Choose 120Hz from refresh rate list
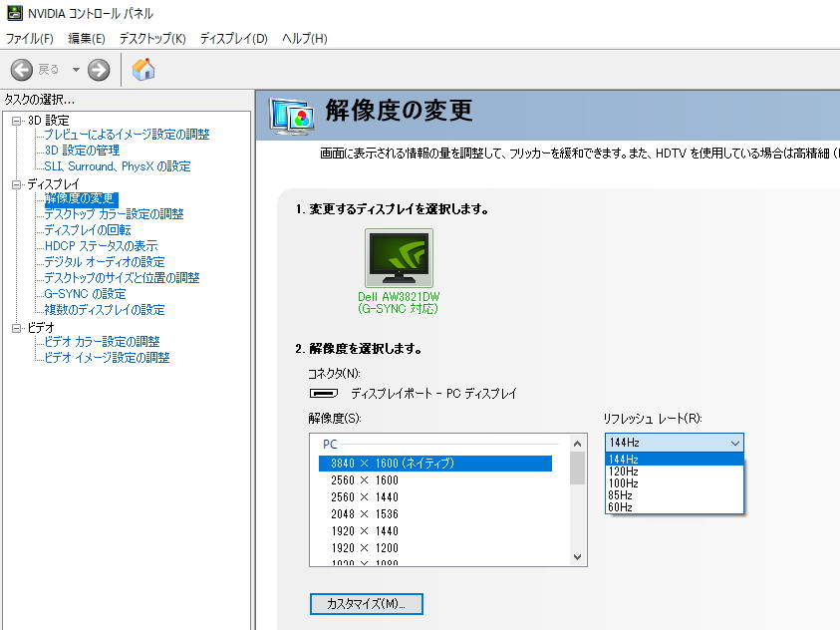This screenshot has width=840, height=630. (x=623, y=472)
